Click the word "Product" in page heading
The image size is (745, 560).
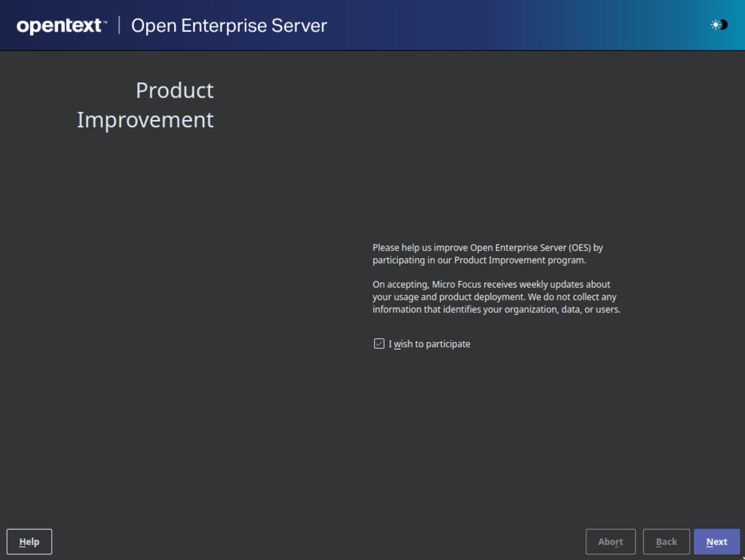tap(175, 91)
